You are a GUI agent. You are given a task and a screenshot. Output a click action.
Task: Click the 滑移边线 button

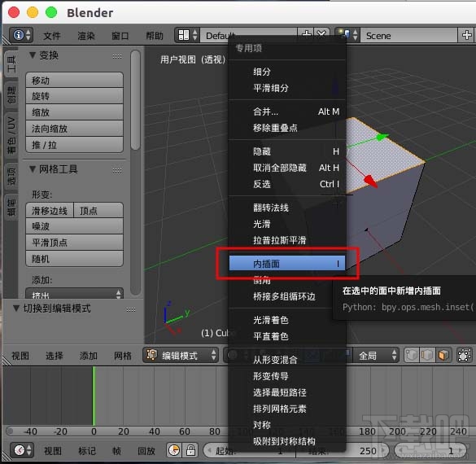pos(50,211)
